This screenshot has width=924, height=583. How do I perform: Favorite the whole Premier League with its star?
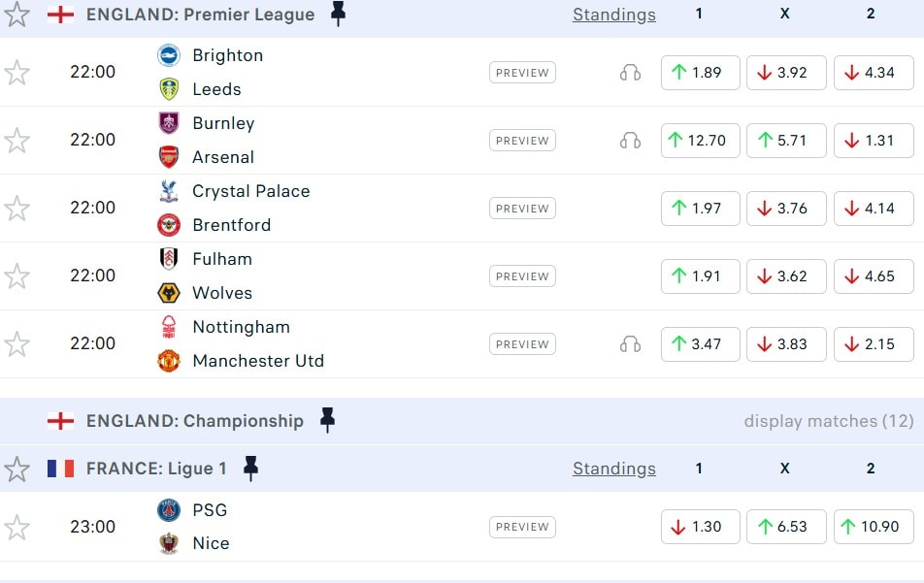click(17, 15)
